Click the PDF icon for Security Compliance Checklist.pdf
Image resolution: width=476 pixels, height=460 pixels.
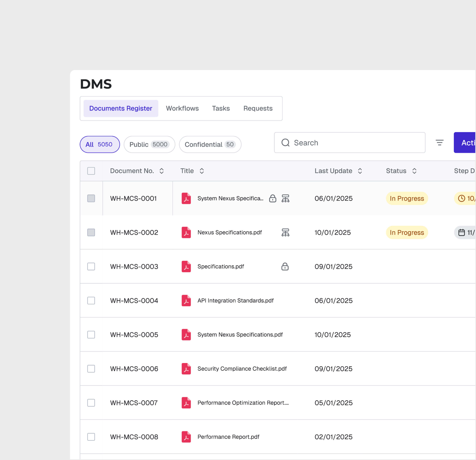(186, 369)
